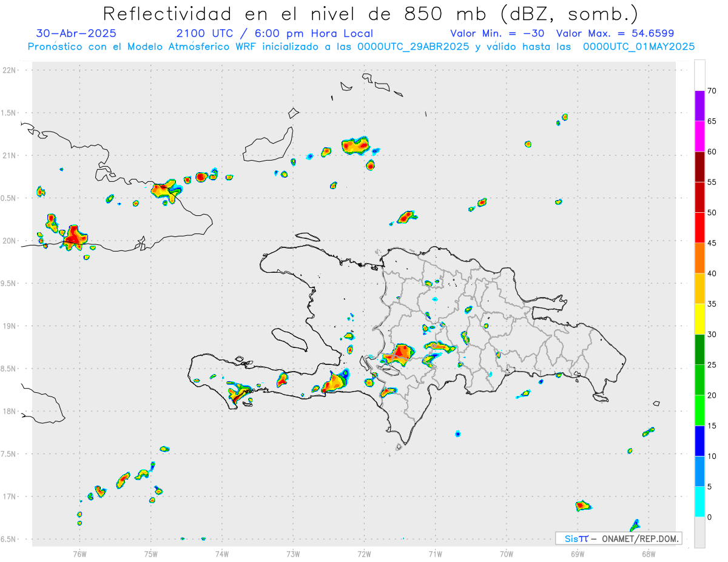Select the "76W" longitude label

tap(79, 554)
